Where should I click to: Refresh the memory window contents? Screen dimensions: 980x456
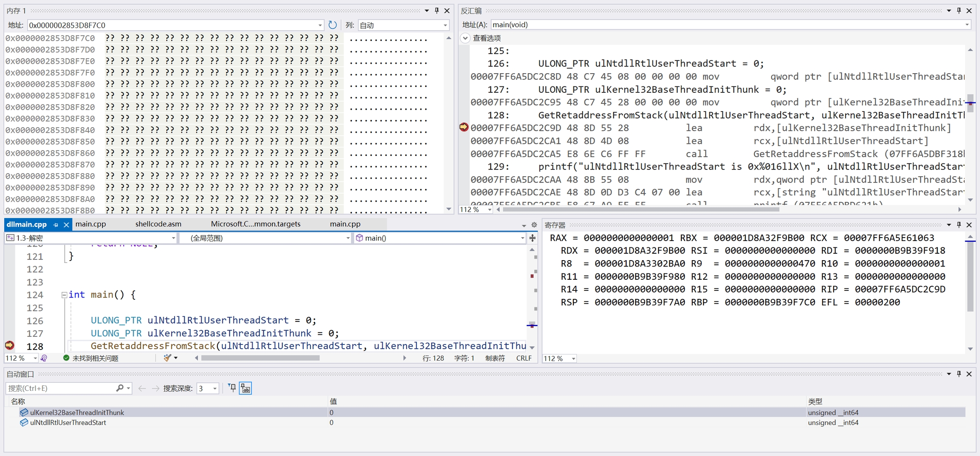[x=332, y=25]
